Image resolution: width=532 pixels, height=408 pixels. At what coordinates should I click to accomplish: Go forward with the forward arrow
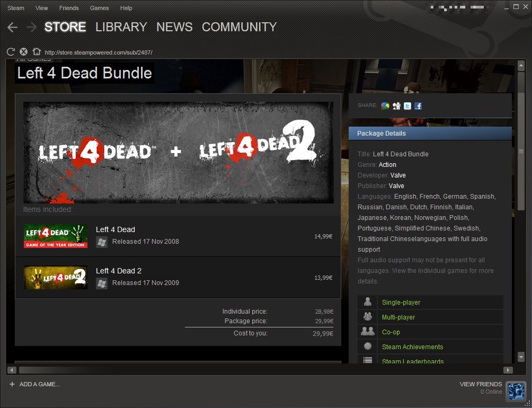(x=32, y=27)
